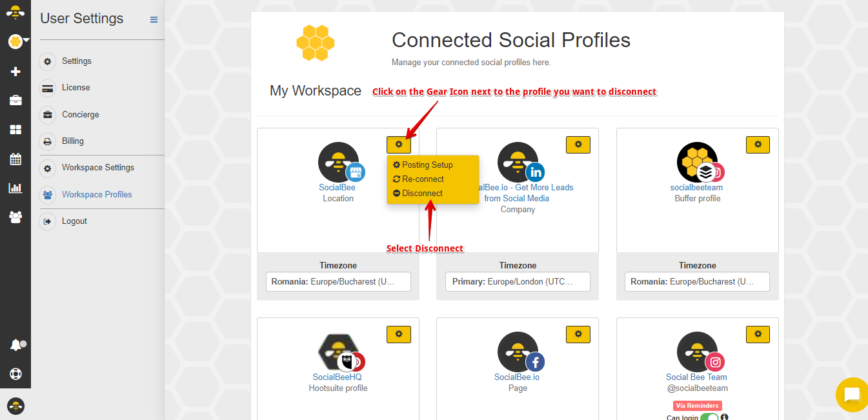Open the Primary Europe/London timezone dropdown
The width and height of the screenshot is (868, 420).
click(x=518, y=282)
